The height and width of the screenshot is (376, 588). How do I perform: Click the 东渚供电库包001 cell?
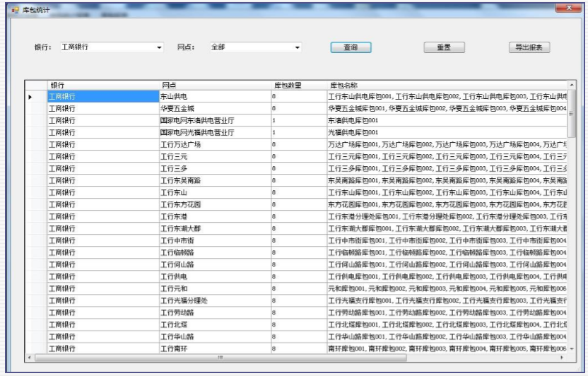[447, 120]
